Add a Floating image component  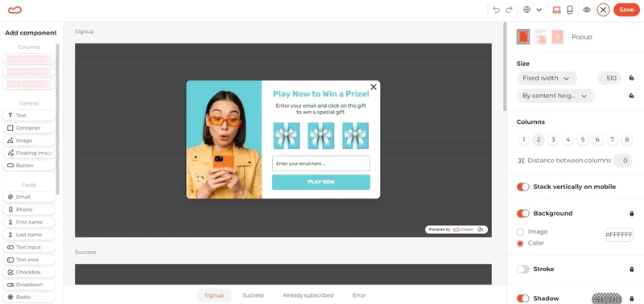tap(29, 153)
